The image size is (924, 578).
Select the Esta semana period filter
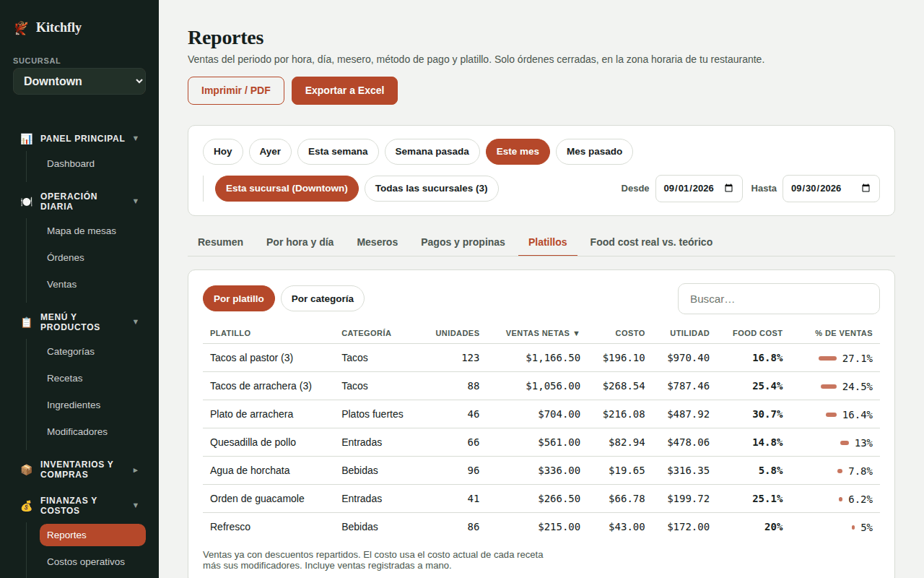point(338,152)
